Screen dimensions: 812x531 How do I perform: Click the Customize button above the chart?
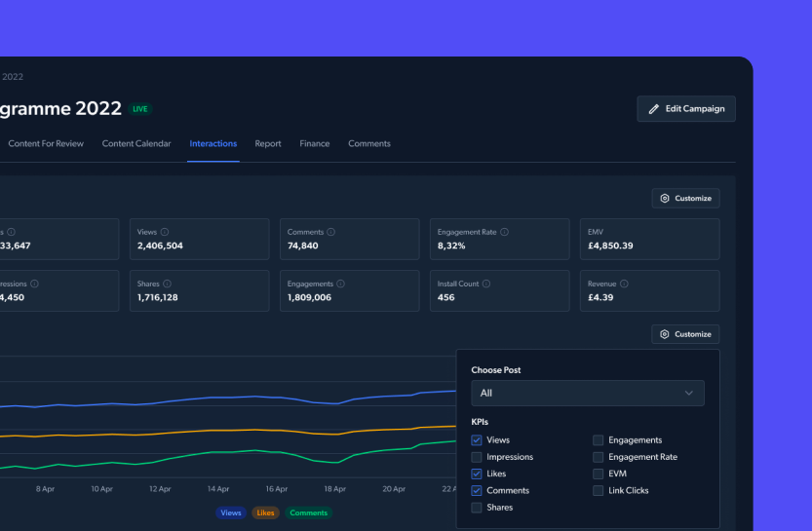click(x=685, y=334)
